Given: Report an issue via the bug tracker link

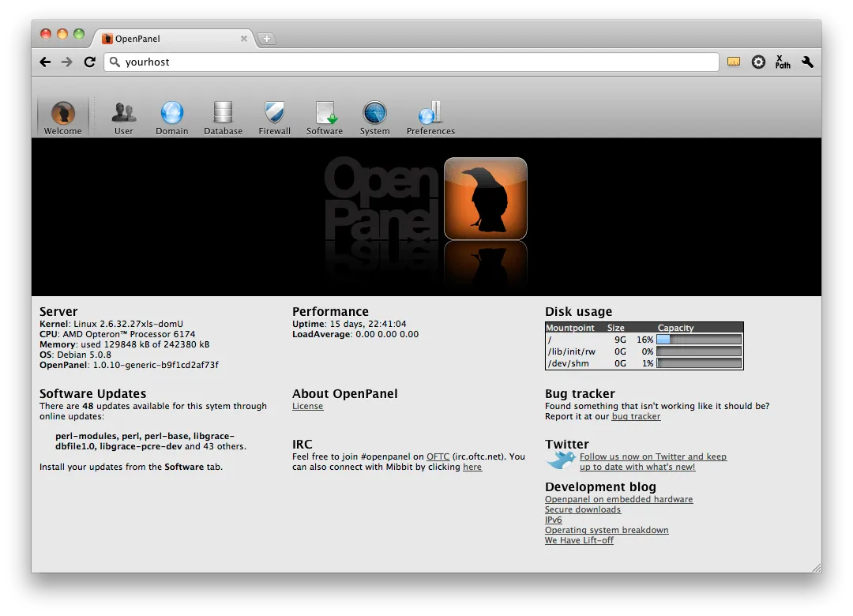Looking at the screenshot, I should [x=636, y=416].
